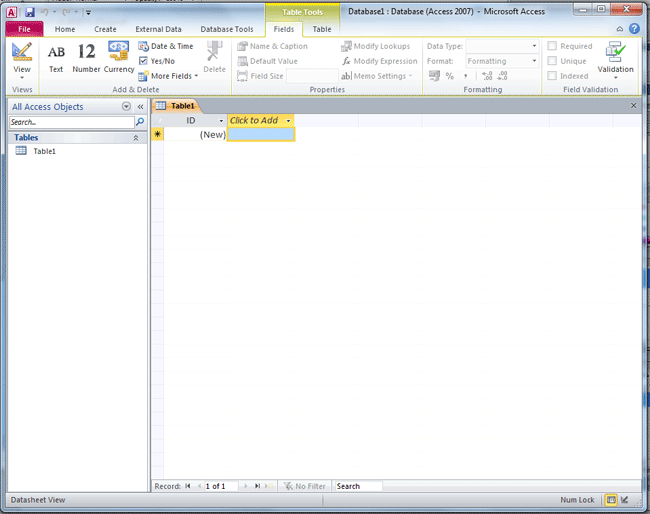650x514 pixels.
Task: Switch to the Create tab
Action: [105, 29]
